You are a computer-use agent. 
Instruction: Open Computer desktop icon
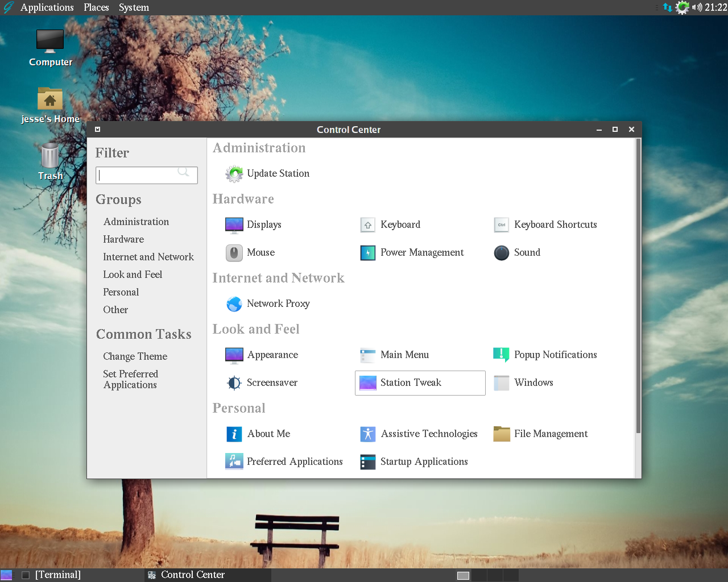pos(50,41)
